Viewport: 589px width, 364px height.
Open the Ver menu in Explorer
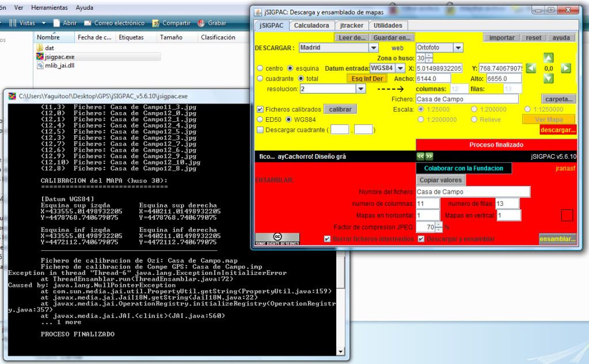click(18, 7)
